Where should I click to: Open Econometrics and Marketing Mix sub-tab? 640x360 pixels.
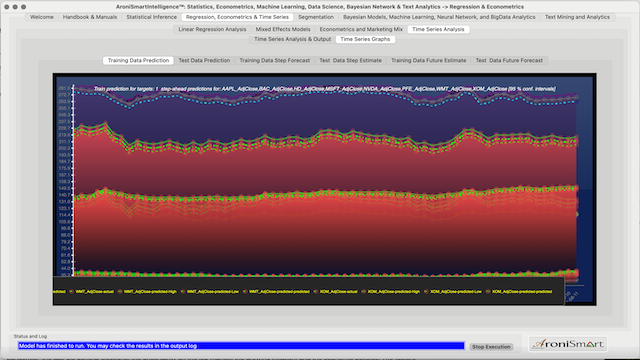[x=361, y=29]
